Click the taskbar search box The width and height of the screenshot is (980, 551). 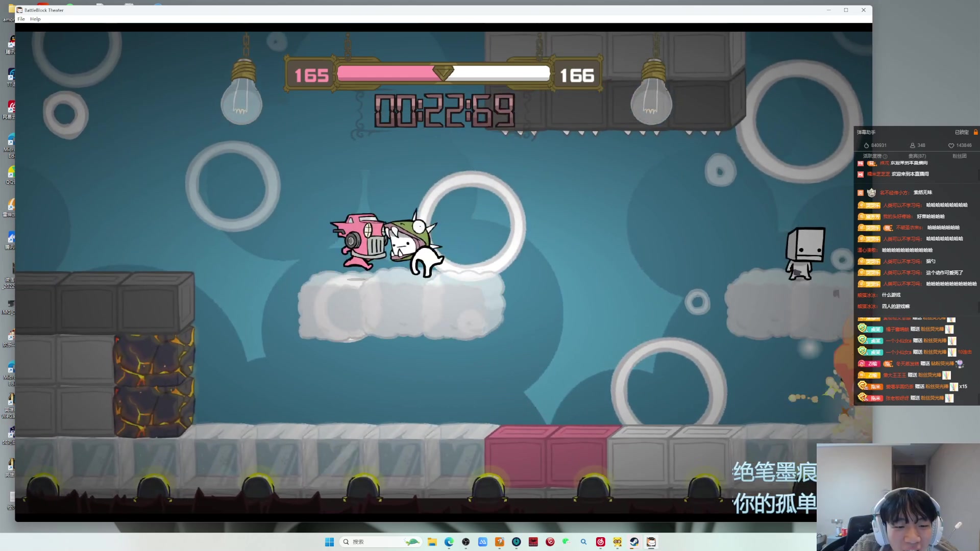381,542
